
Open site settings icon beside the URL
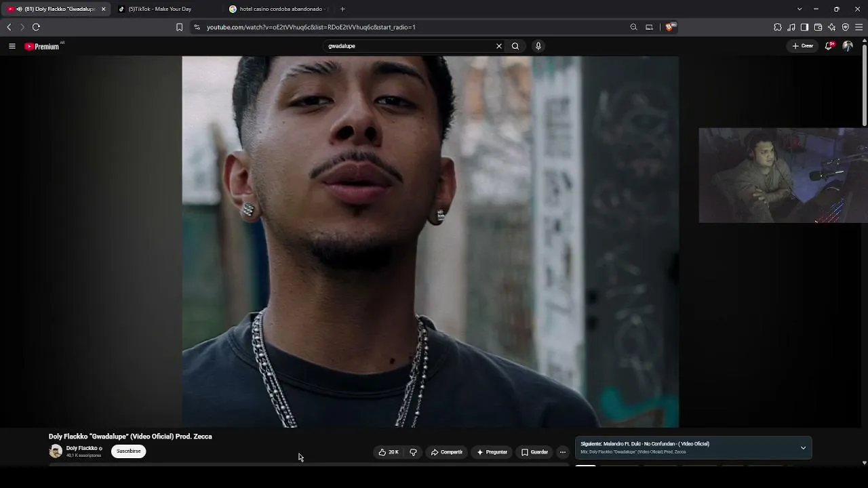197,27
